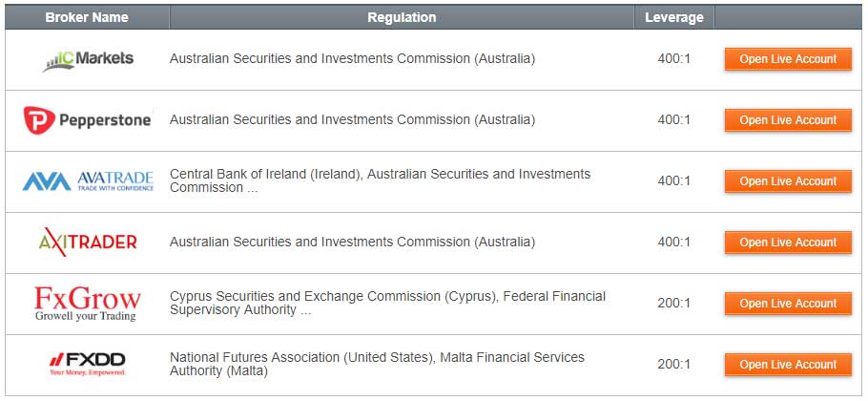Click IC Markets 400:1 leverage value
The width and height of the screenshot is (868, 401).
point(673,59)
